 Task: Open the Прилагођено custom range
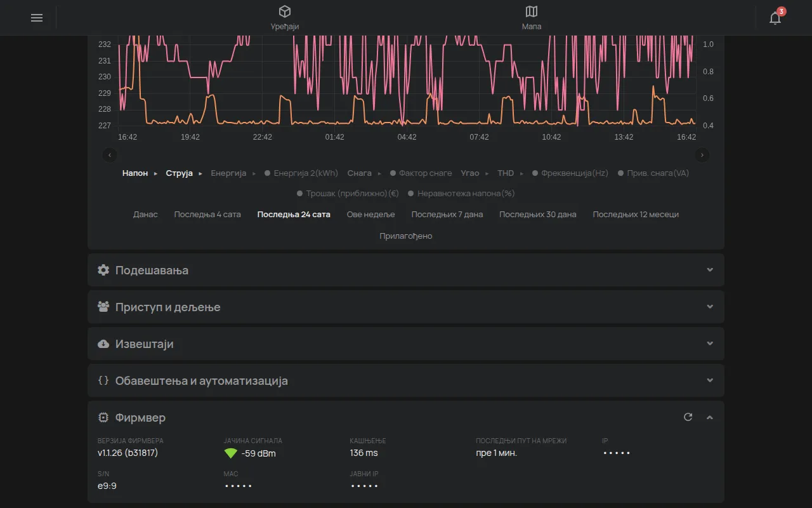[x=406, y=236]
